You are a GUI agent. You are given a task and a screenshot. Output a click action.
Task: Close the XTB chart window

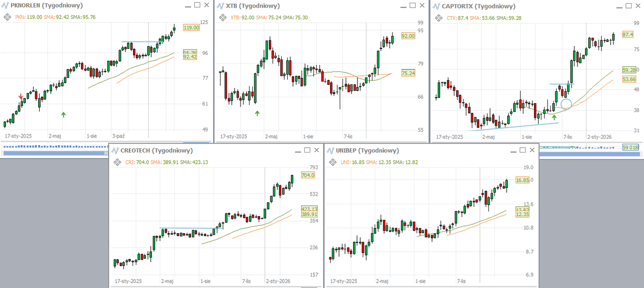pyautogui.click(x=423, y=5)
